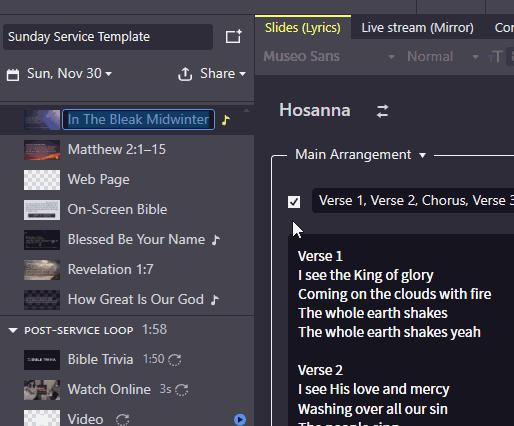Click the new presentation item icon beside the title
Image resolution: width=514 pixels, height=426 pixels.
click(233, 36)
